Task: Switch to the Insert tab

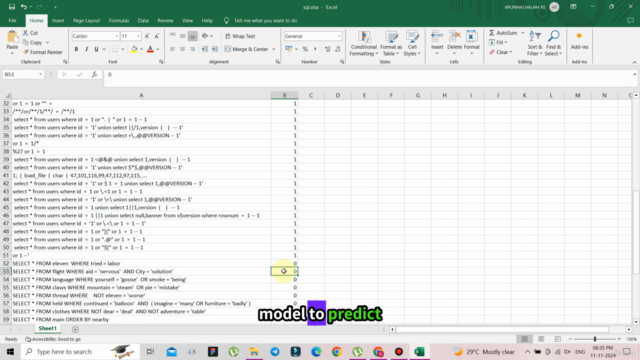Action: (x=58, y=20)
